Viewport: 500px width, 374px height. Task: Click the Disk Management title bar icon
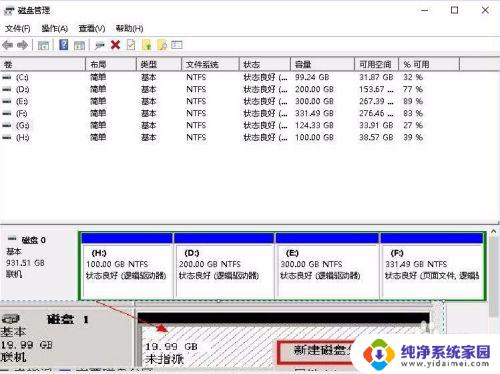click(x=9, y=11)
